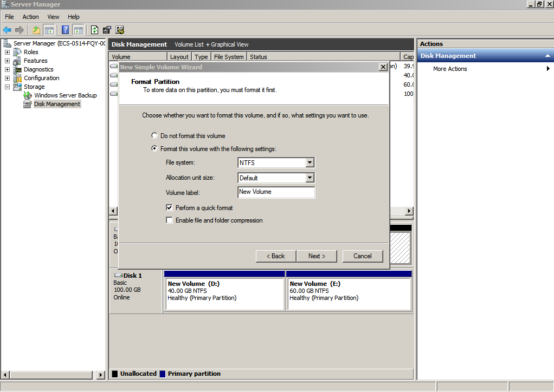Click the Windows Server Backup icon
554x392 pixels.
(x=28, y=95)
